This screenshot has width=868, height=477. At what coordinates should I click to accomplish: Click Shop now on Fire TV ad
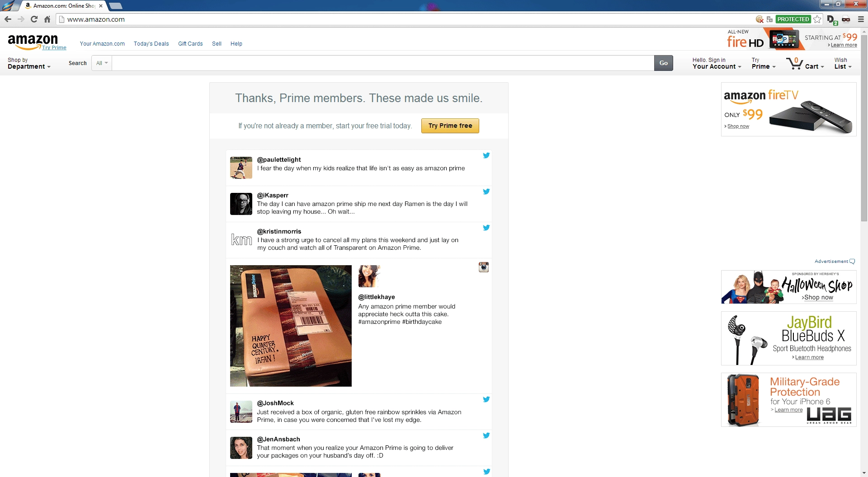738,126
